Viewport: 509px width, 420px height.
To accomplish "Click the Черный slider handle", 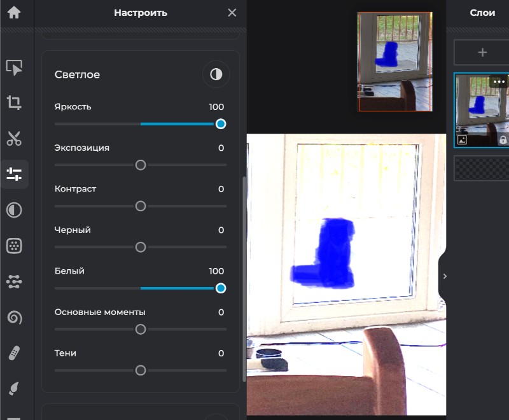I will [141, 247].
